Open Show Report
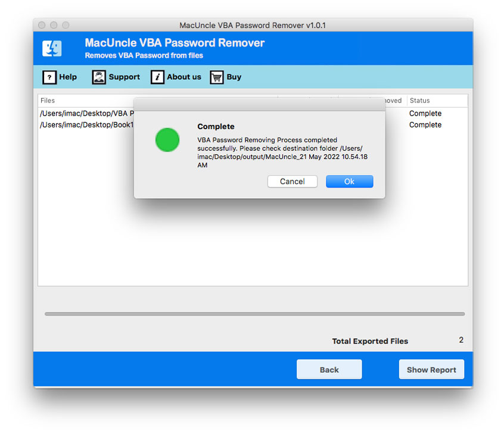 (431, 369)
